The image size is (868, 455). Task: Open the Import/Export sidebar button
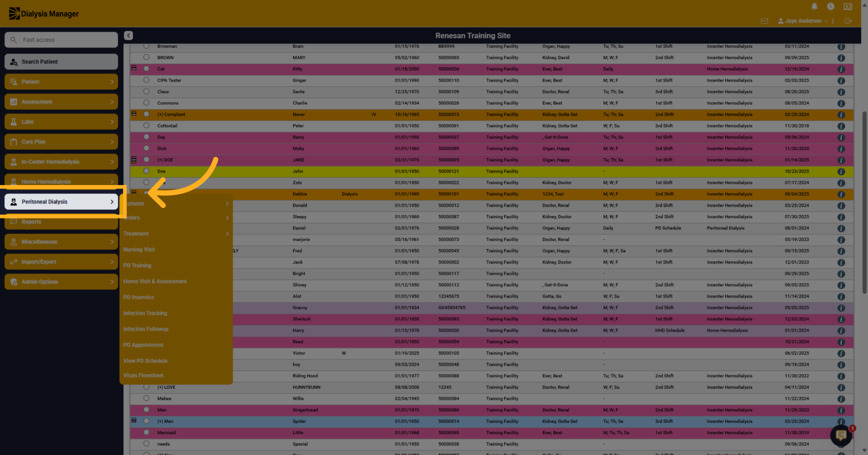point(61,262)
